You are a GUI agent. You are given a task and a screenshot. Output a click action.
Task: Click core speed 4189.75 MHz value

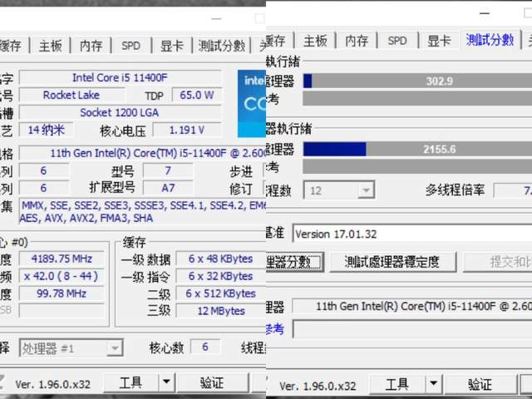62,259
